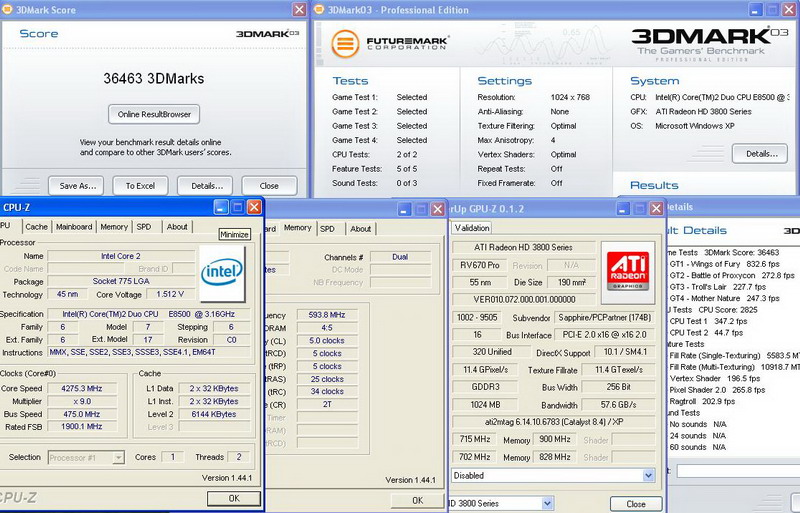The width and height of the screenshot is (800, 513).
Task: Click the Channels value Dual
Action: point(400,257)
